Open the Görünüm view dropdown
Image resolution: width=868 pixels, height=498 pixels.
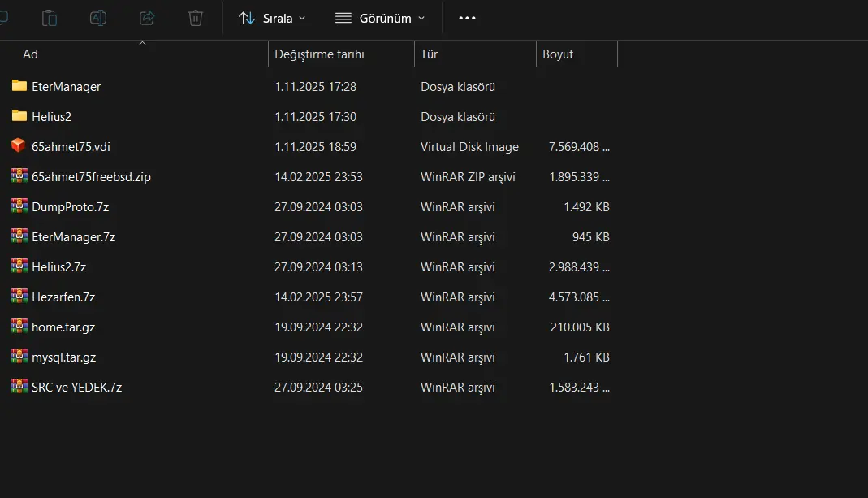coord(380,18)
